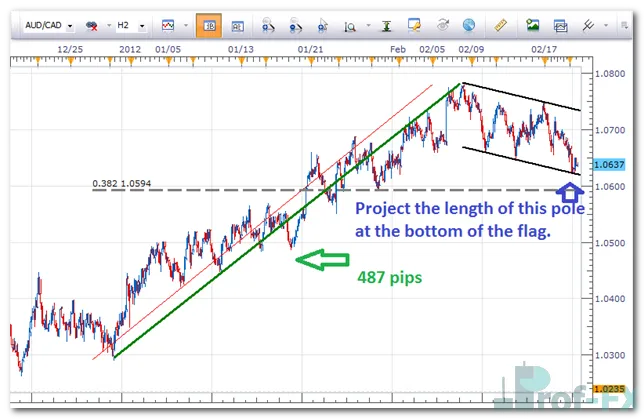Click the chart properties panel icon
644x419 pixels.
(238, 24)
